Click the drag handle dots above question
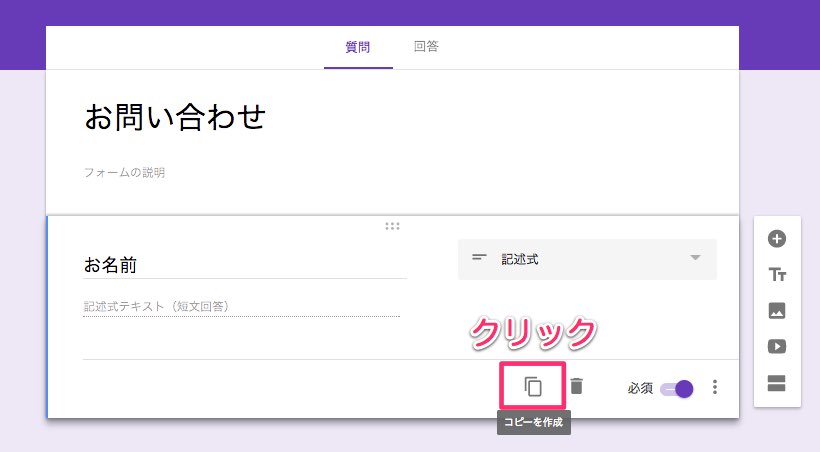The height and width of the screenshot is (452, 820). 392,226
